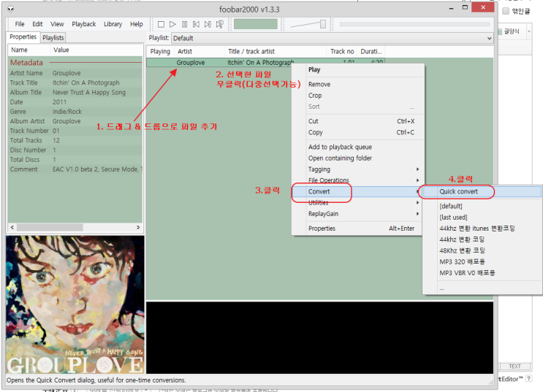This screenshot has height=392, width=543.
Task: Select the 48Khz 변환 코딩 preset
Action: click(x=482, y=250)
